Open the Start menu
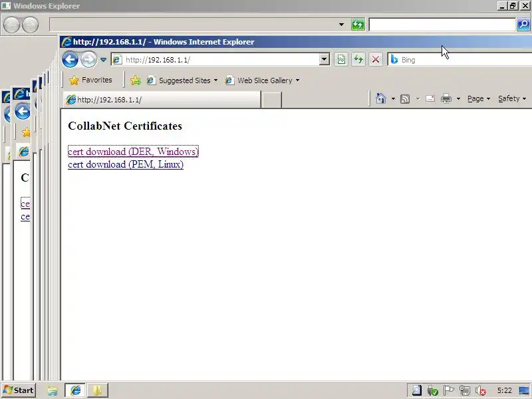Image resolution: width=532 pixels, height=399 pixels. 18,390
